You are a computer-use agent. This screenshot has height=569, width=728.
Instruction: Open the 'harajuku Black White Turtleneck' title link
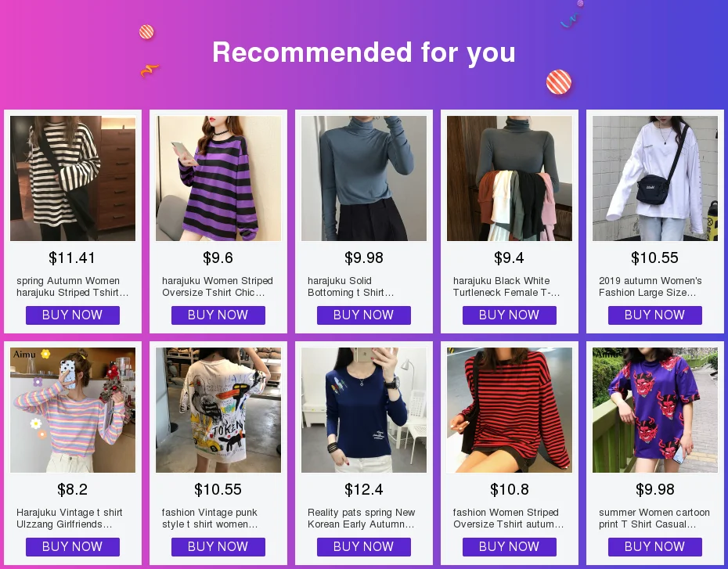point(506,286)
